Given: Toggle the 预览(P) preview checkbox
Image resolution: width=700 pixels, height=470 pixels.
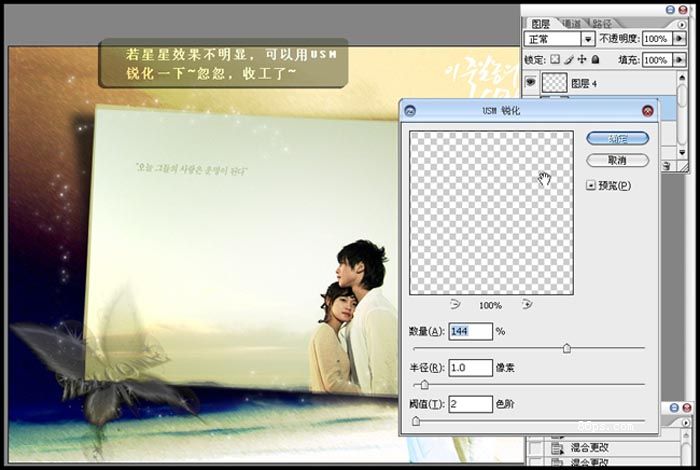Looking at the screenshot, I should coord(591,185).
